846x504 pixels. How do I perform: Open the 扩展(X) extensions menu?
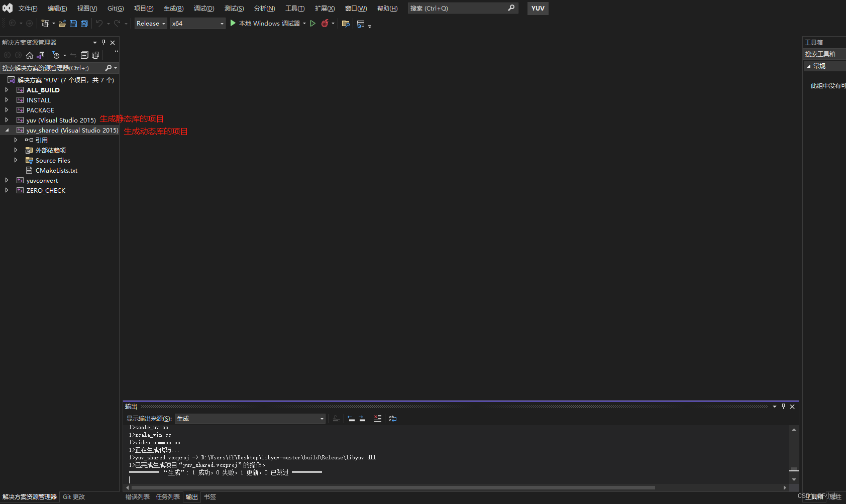pos(325,9)
